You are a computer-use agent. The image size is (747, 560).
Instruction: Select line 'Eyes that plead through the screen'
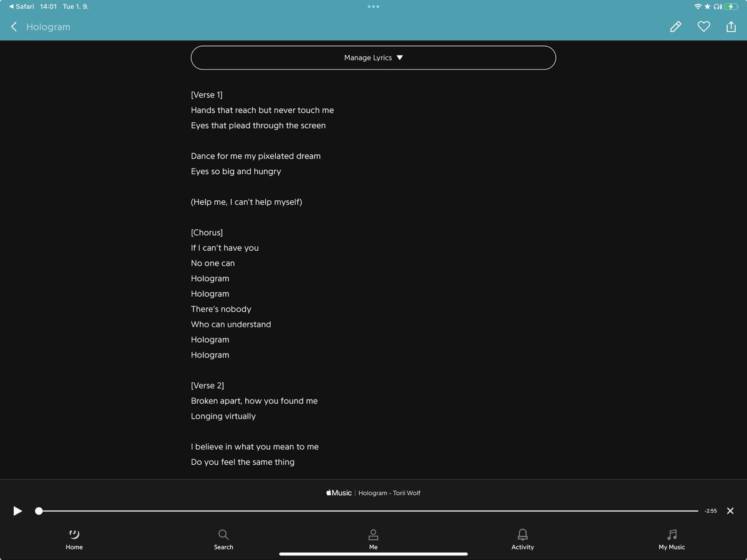(258, 125)
